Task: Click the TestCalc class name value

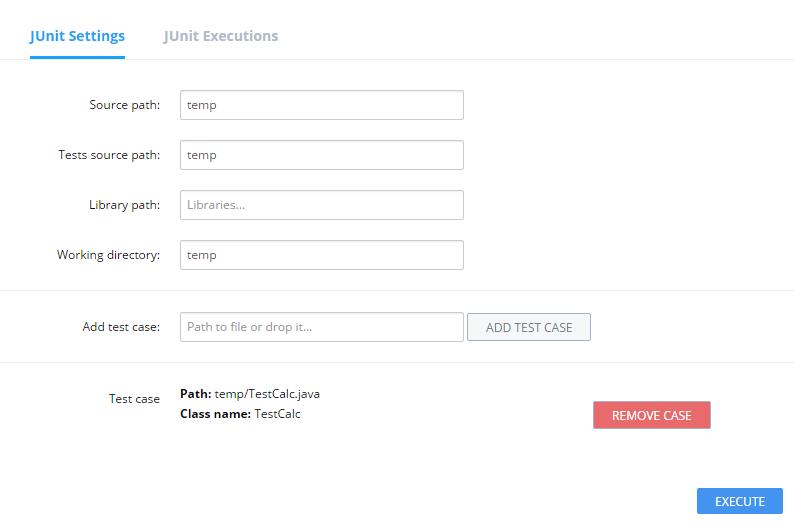Action: coord(277,414)
